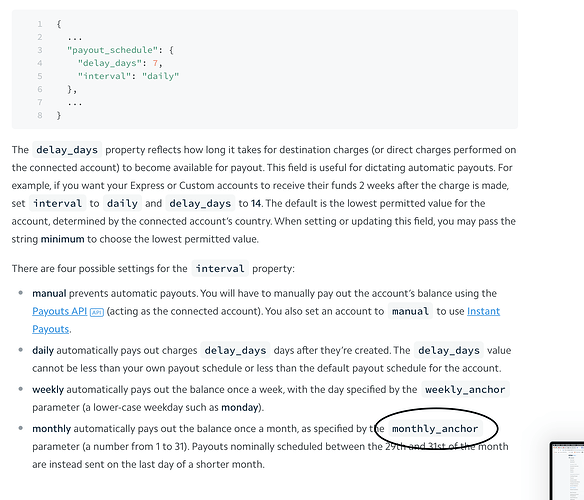
Task: Click the bold weekly term in the bullet list
Action: coord(48,390)
